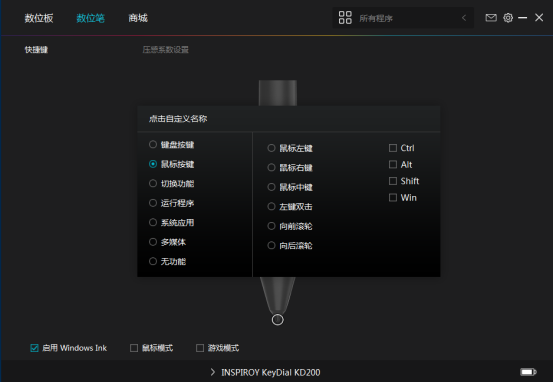
Task: Select 切换功能 radio option
Action: click(153, 183)
